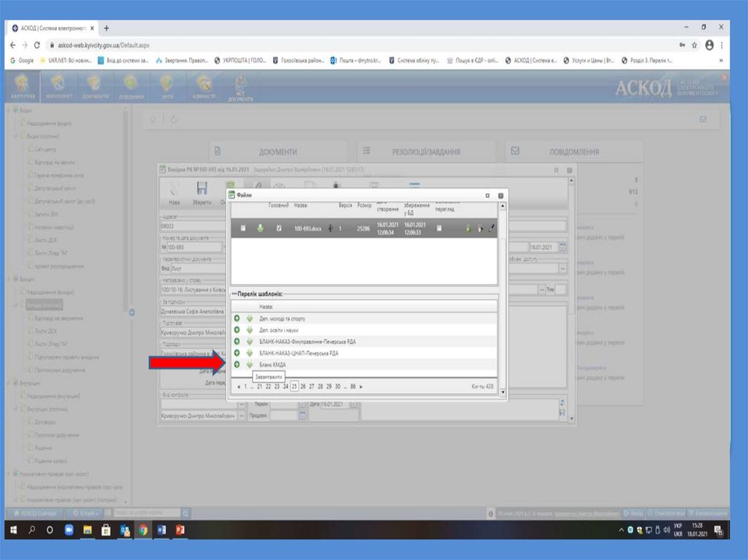Open the Мої документи toolbar icon

pos(240,88)
